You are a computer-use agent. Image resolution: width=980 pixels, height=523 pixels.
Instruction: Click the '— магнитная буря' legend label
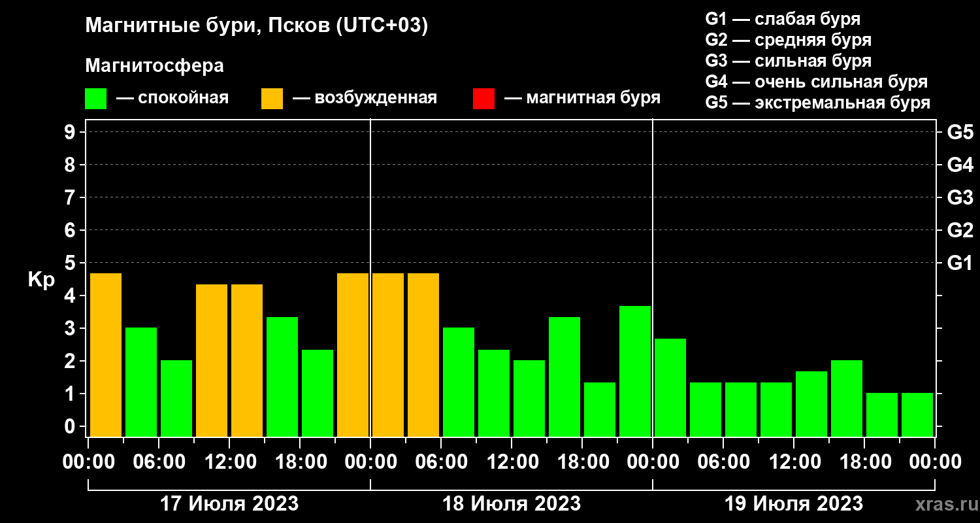click(583, 98)
